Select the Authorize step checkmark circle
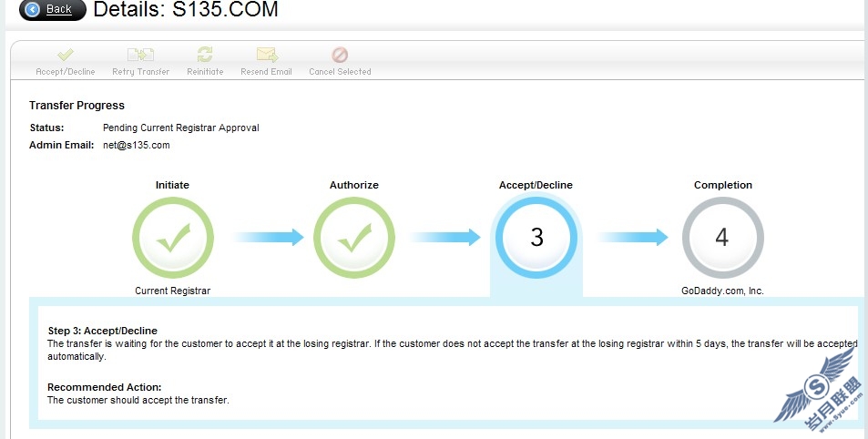 pyautogui.click(x=353, y=239)
